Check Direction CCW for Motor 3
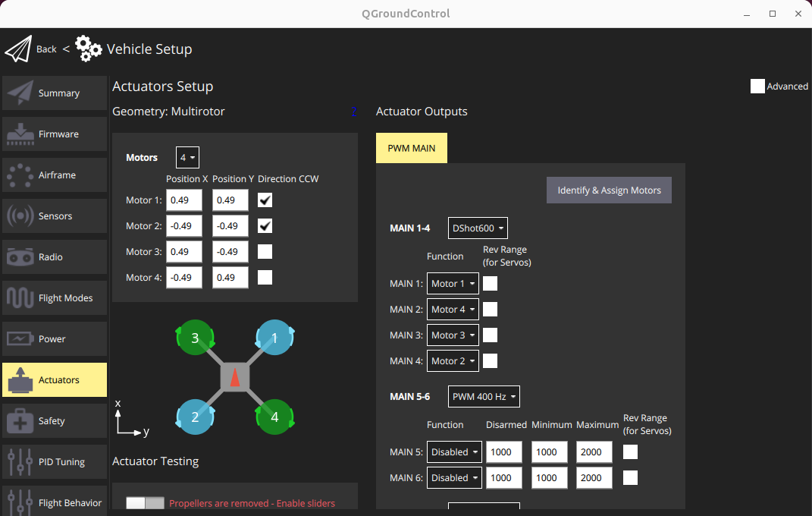The image size is (812, 516). pyautogui.click(x=265, y=252)
